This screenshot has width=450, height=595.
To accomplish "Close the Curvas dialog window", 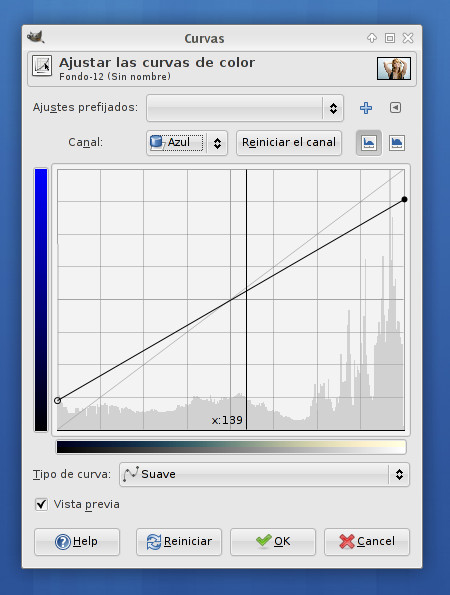I will tap(408, 38).
